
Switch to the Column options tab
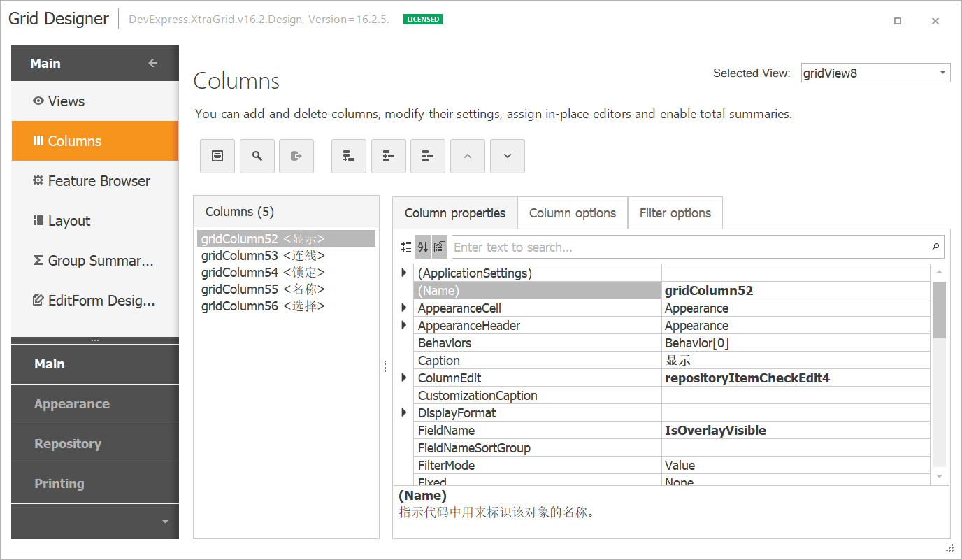[x=573, y=213]
